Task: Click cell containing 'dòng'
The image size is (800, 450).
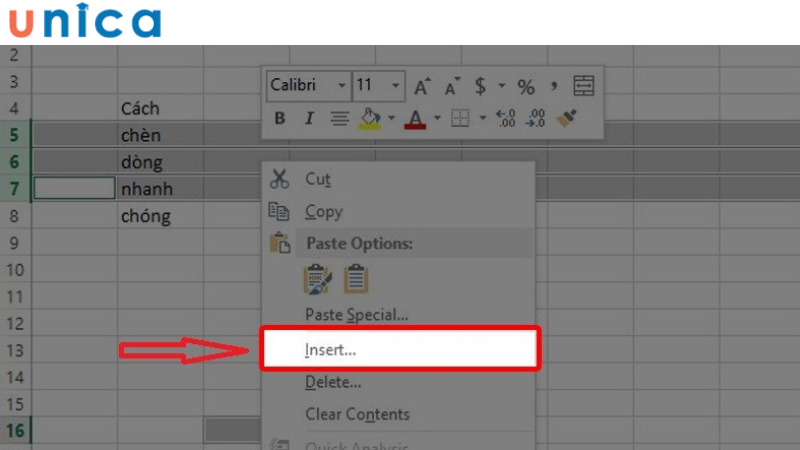Action: tap(160, 162)
